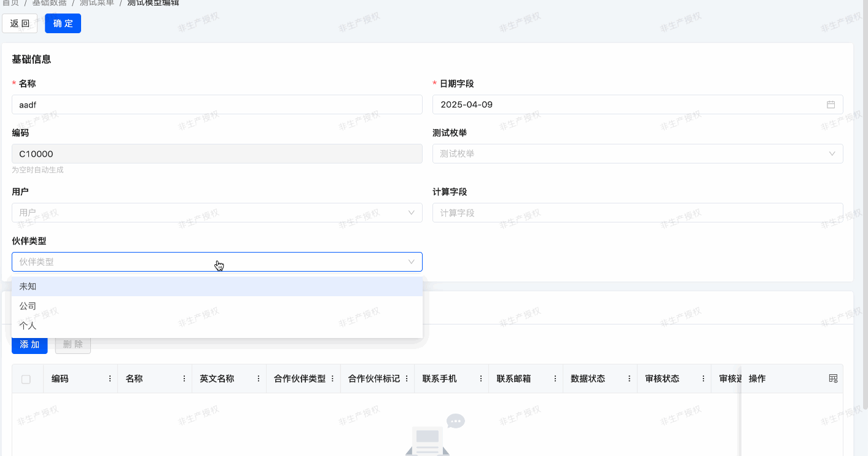Open the 数据状态 column menu icon
The height and width of the screenshot is (456, 868).
(630, 379)
